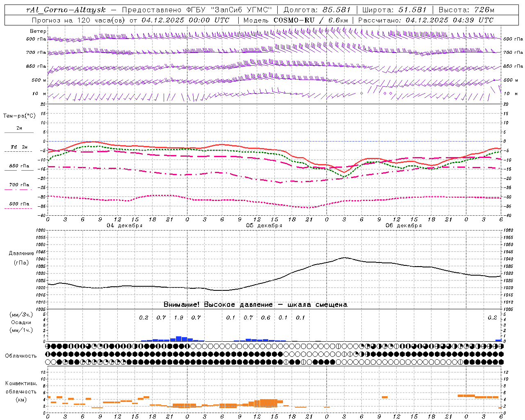Click the (мм/3ч.) precipitation unit label
The height and width of the screenshot is (420, 525).
21,315
